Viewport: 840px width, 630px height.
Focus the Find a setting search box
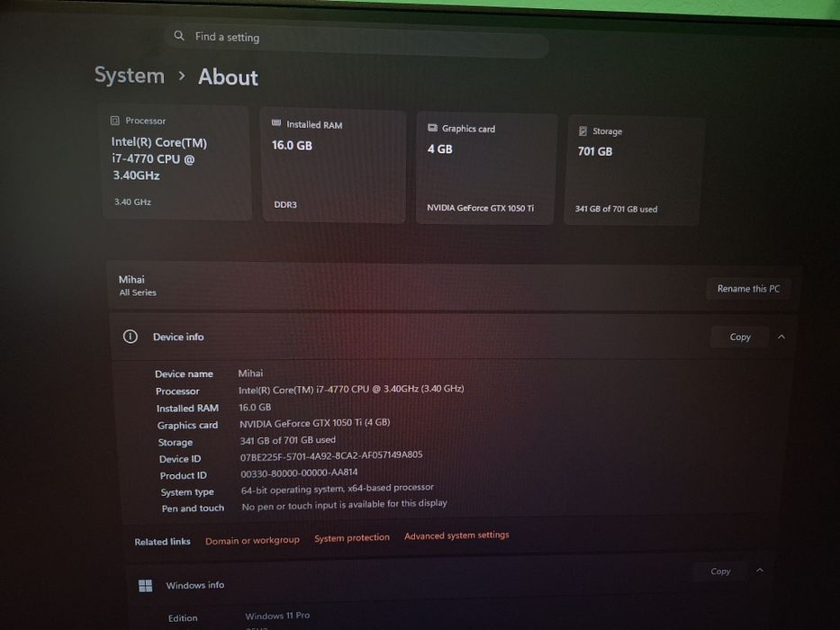tap(357, 40)
